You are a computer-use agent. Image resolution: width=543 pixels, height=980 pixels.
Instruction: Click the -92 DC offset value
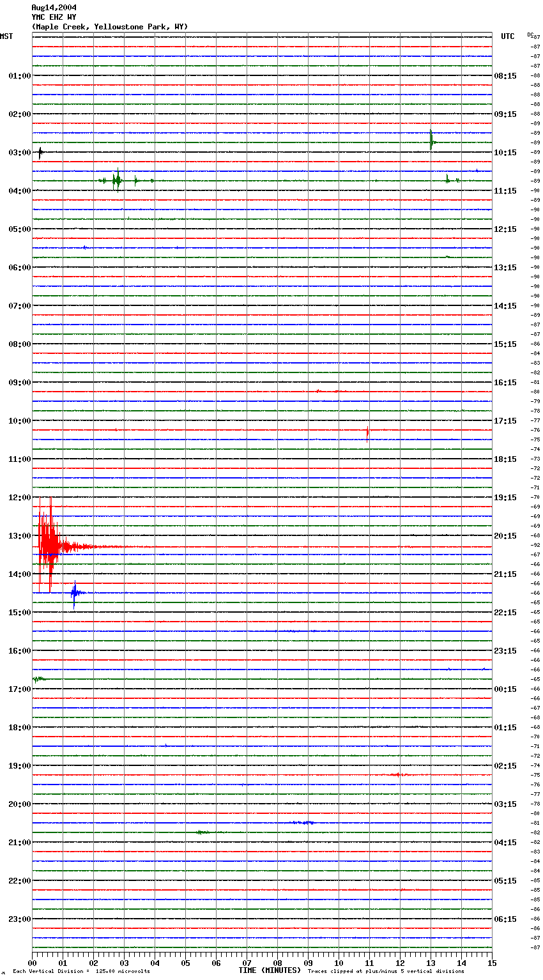point(535,546)
